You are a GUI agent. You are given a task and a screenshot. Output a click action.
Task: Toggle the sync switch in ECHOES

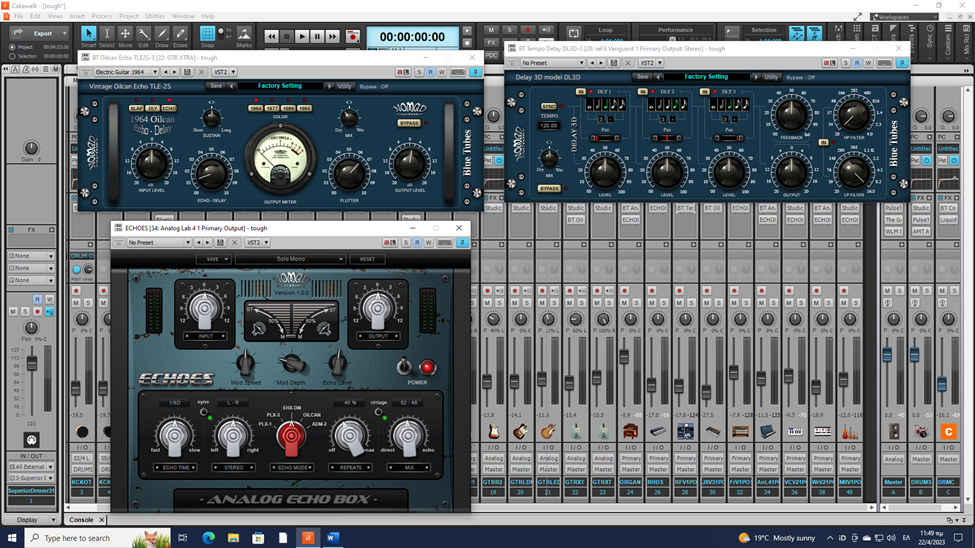[203, 412]
